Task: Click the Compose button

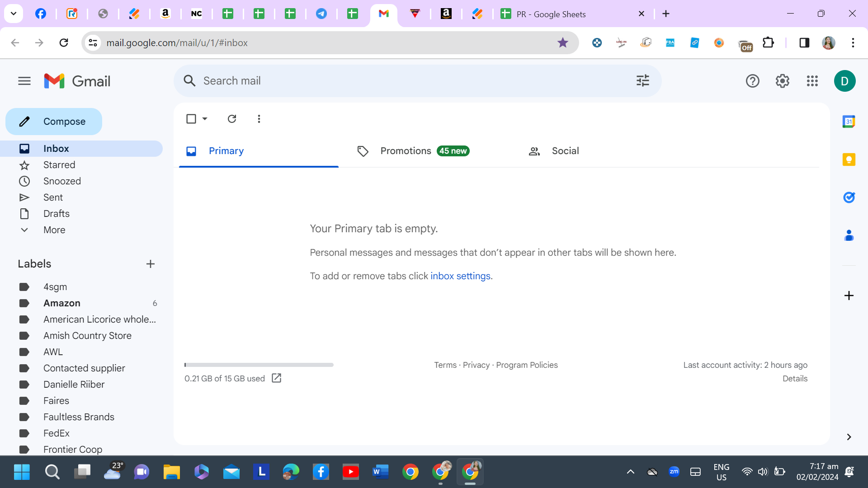Action: pos(54,122)
